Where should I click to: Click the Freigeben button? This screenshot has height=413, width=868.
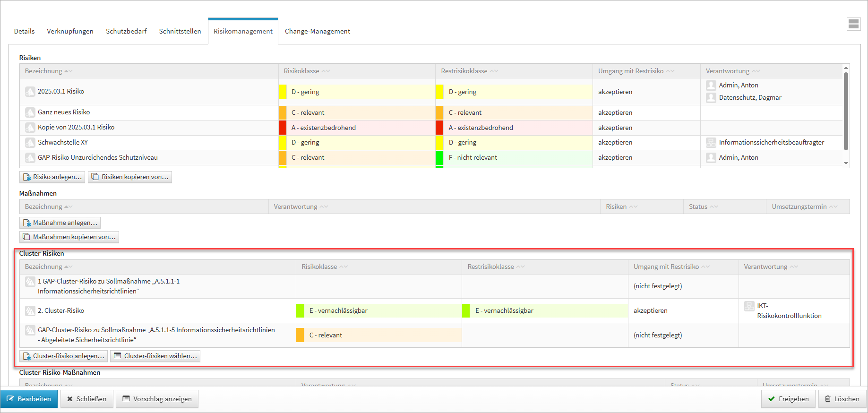788,399
